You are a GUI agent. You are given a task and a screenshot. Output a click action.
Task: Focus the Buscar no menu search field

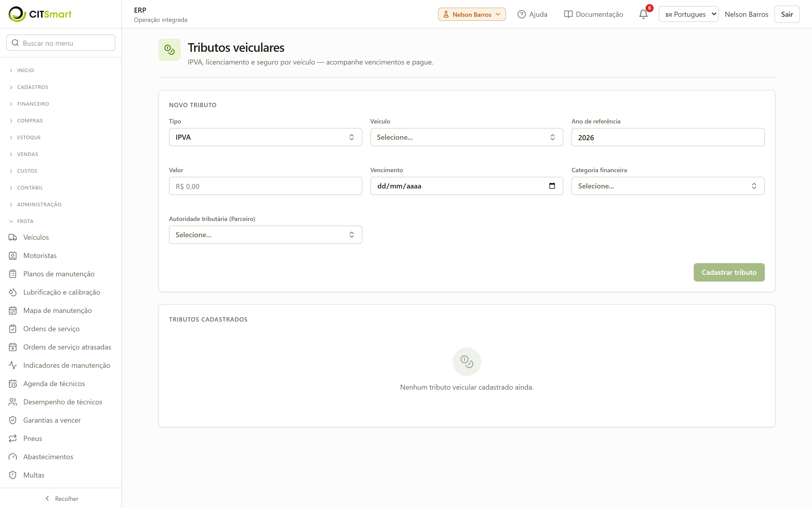tap(61, 43)
